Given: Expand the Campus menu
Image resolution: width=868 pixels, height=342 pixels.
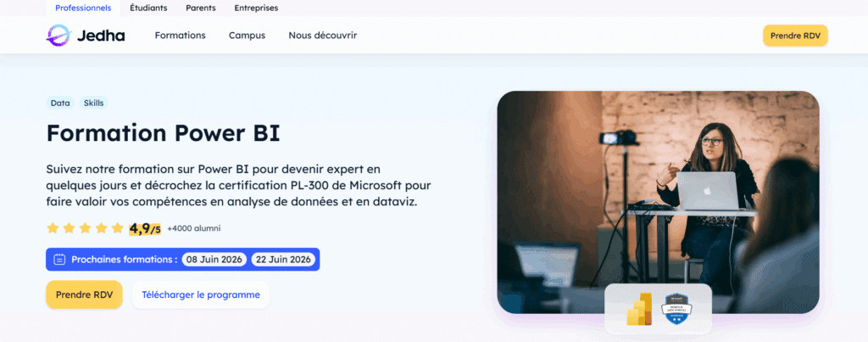Looking at the screenshot, I should [x=247, y=36].
